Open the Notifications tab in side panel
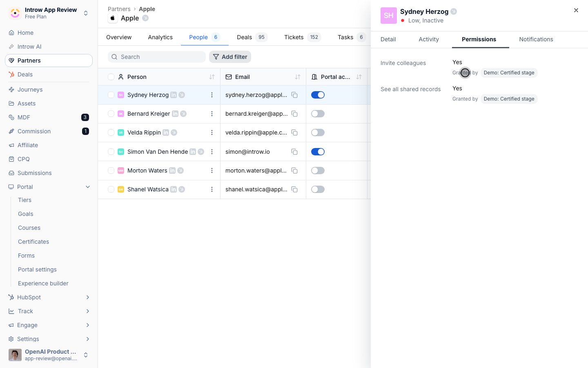The width and height of the screenshot is (588, 368). point(536,39)
